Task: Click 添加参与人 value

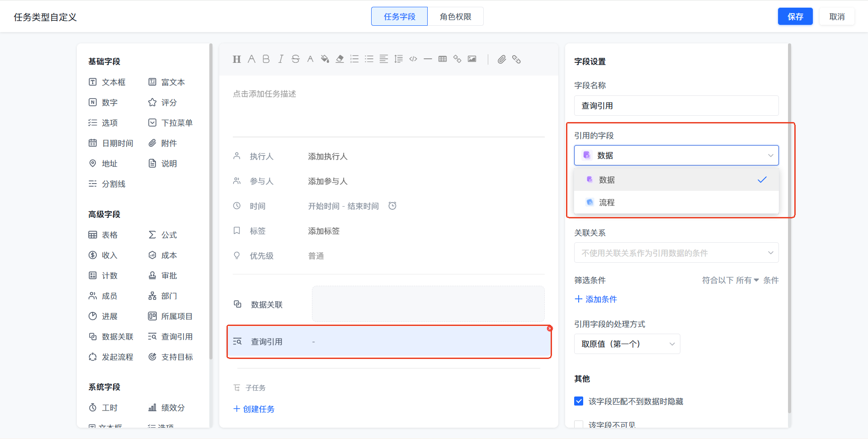Action: point(328,181)
